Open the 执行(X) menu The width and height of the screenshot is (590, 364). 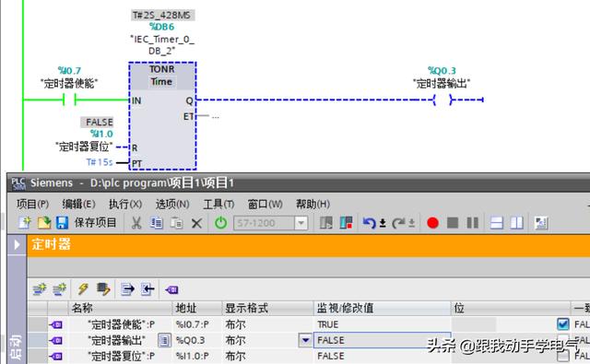[x=125, y=205]
